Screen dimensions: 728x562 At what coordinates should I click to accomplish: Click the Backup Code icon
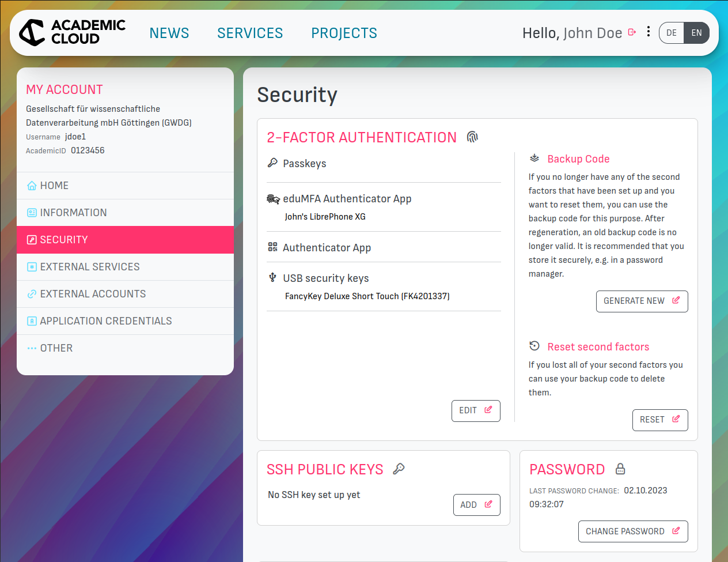534,158
